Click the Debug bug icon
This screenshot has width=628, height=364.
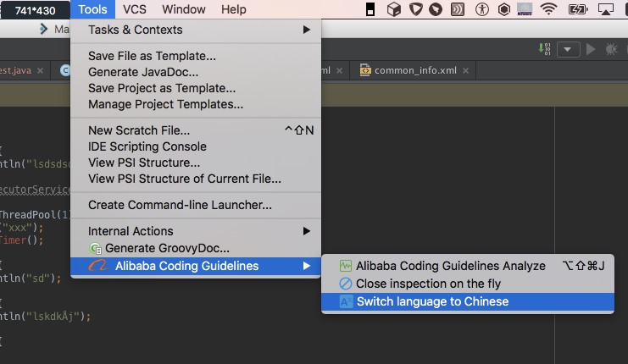(x=612, y=50)
